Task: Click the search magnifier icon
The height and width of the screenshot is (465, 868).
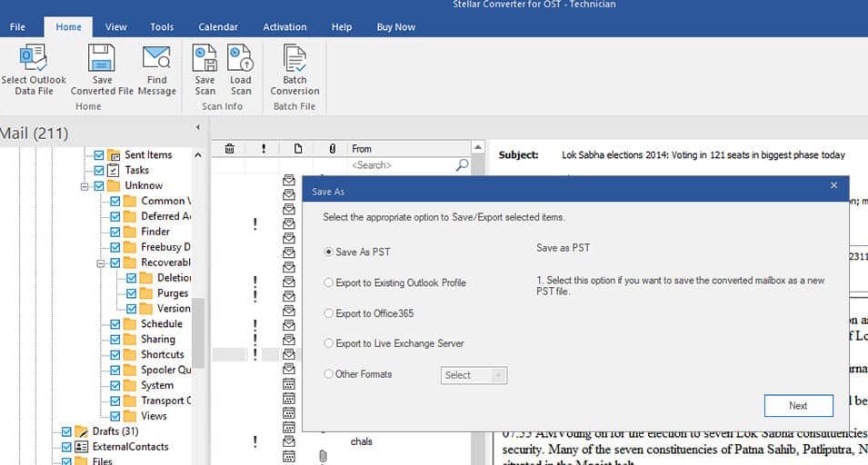Action: pos(462,164)
